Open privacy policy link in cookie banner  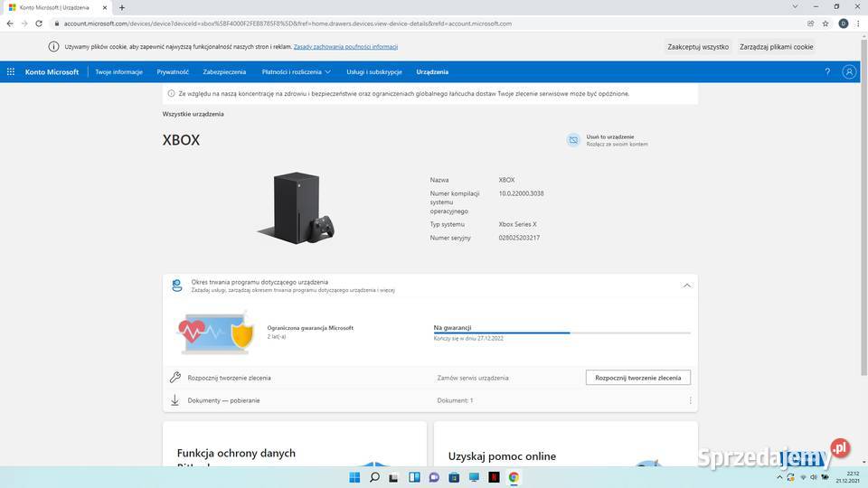tap(345, 46)
